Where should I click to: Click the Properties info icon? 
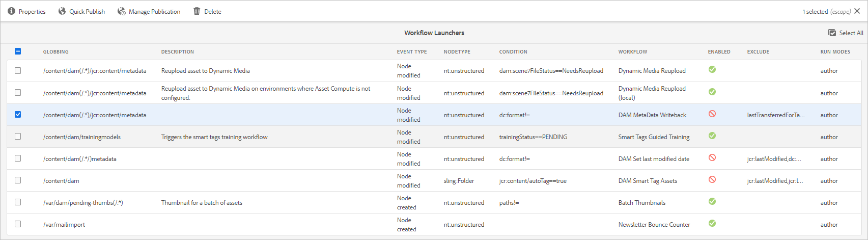(11, 11)
